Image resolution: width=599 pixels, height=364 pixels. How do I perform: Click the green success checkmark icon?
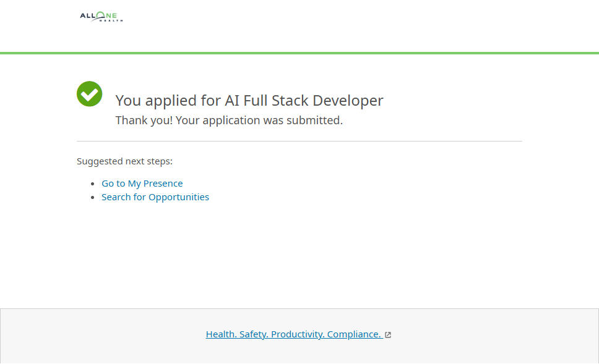tap(90, 94)
